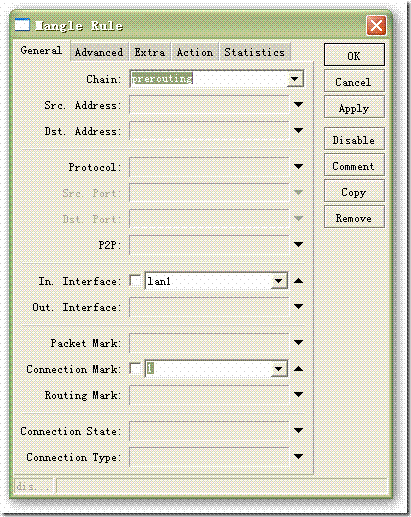Click the 'dis...' status bar entry
The image size is (411, 517).
33,486
